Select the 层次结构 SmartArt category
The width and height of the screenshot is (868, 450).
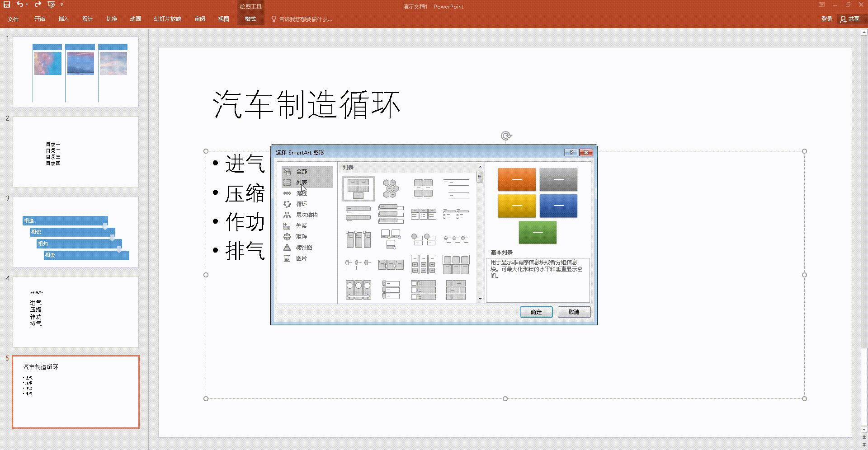[307, 215]
